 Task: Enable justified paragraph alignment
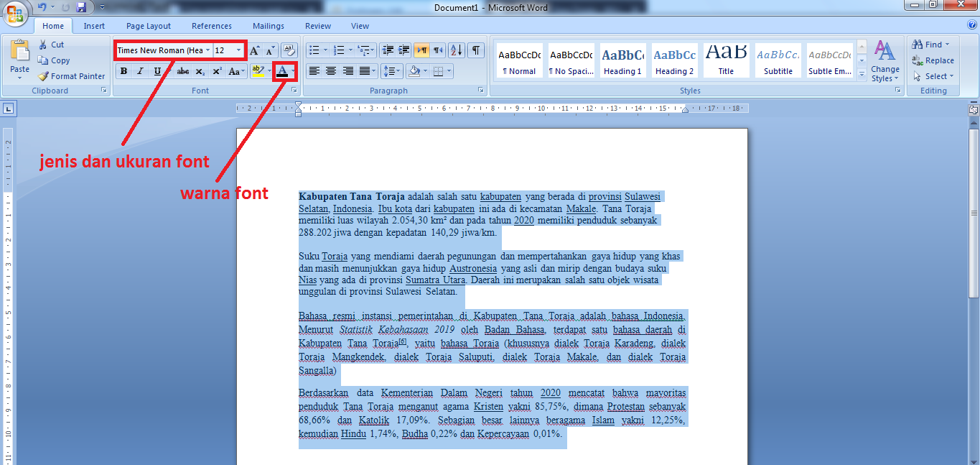point(365,70)
